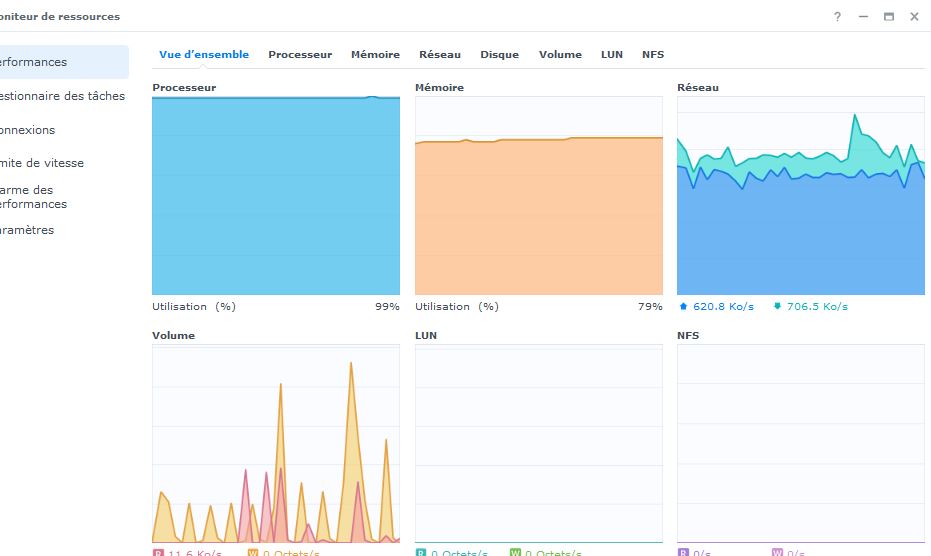The image size is (931, 556).
Task: Switch to the Réseau tab
Action: [440, 55]
